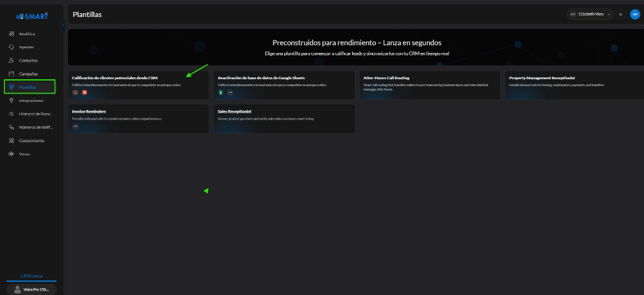Click the Voces waveform icon

11,154
